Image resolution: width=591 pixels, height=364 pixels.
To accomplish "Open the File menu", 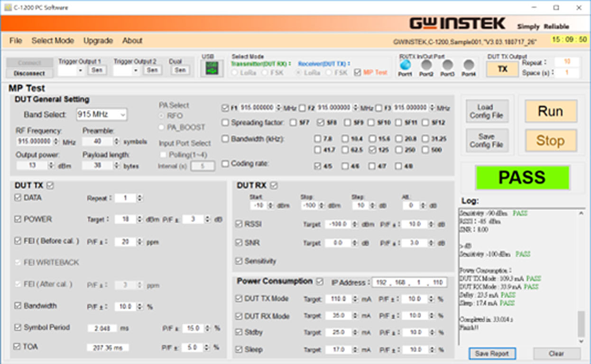I will pyautogui.click(x=16, y=41).
